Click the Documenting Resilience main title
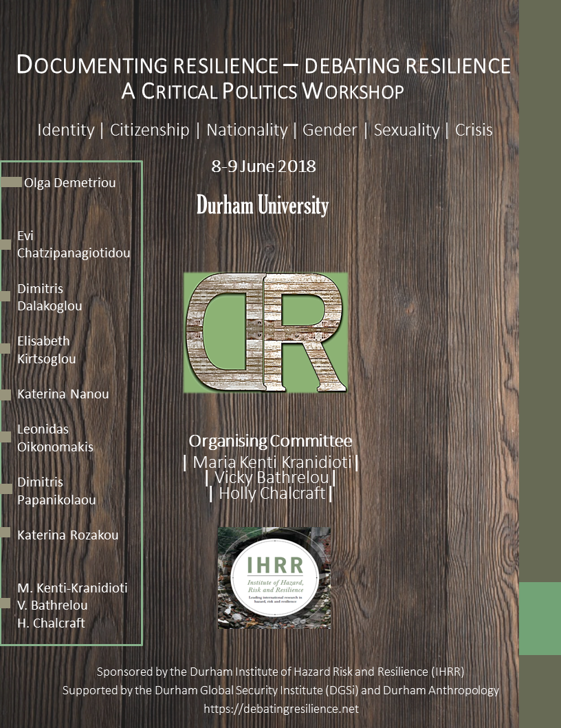561x728 pixels. point(263,66)
